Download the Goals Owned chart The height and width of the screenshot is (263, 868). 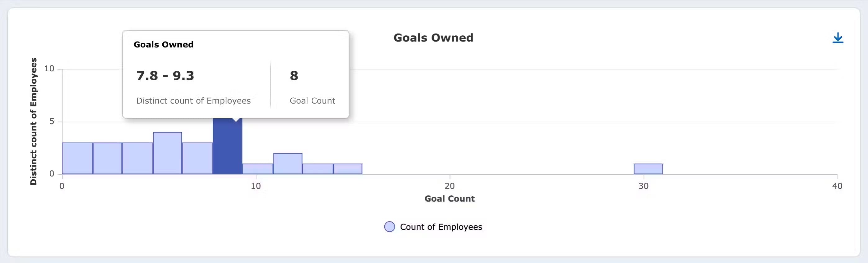838,38
